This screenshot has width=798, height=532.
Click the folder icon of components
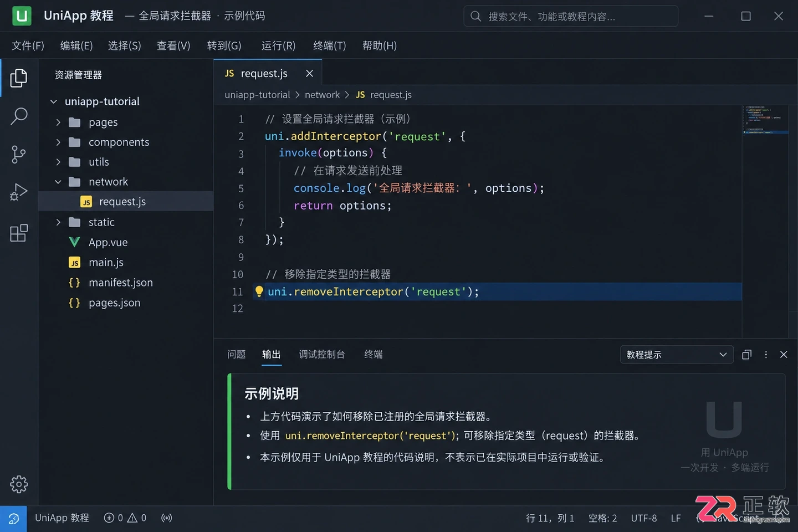74,142
